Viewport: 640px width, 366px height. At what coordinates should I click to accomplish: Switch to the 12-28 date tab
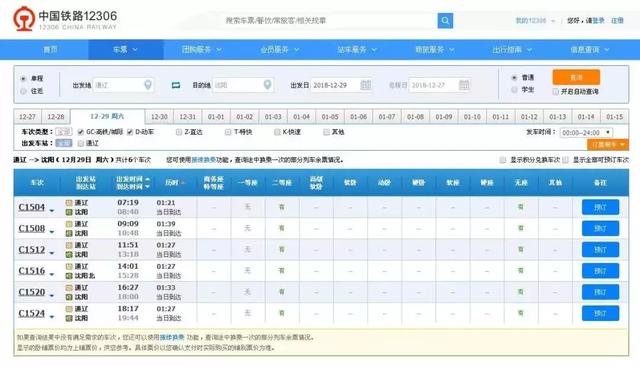56,117
